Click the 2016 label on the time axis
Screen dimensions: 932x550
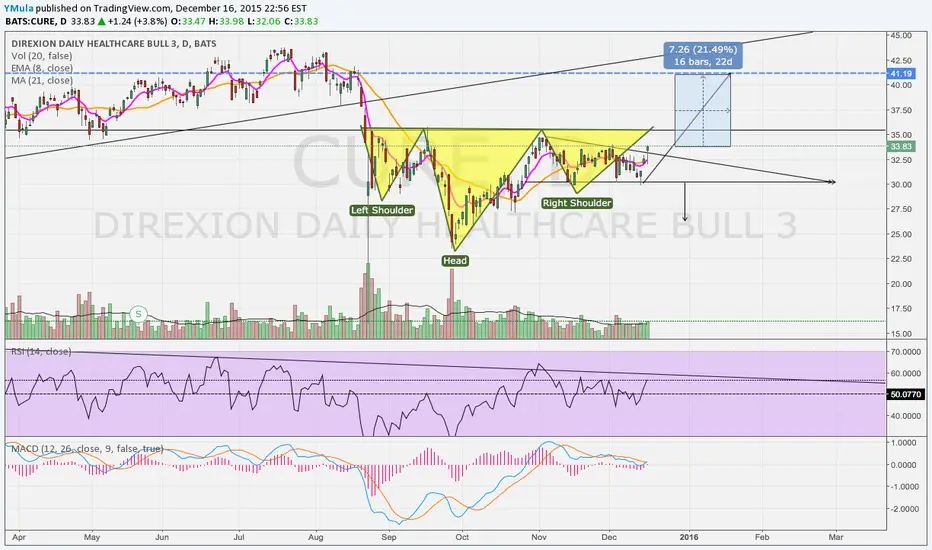click(689, 537)
